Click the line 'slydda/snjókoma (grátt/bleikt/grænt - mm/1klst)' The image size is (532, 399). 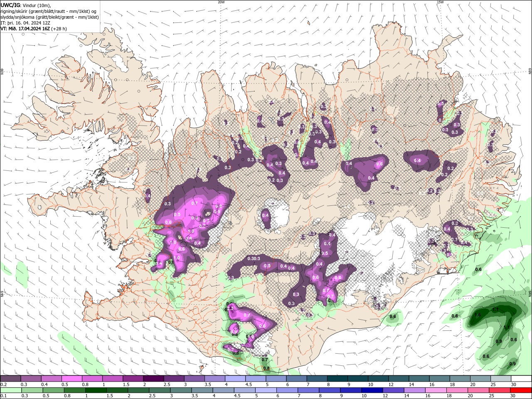point(49,17)
